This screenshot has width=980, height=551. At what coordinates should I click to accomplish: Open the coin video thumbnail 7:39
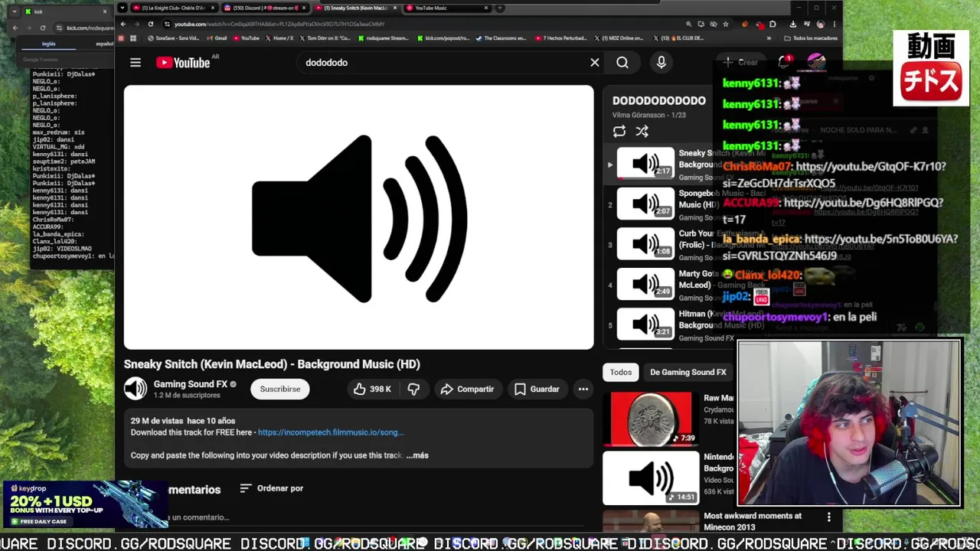pyautogui.click(x=651, y=419)
